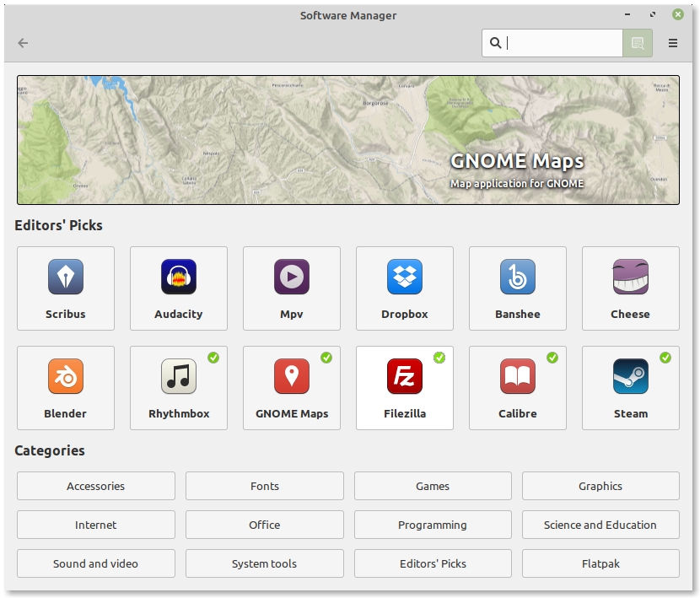The width and height of the screenshot is (700, 598).
Task: Toggle search in packages description button
Action: click(x=638, y=43)
